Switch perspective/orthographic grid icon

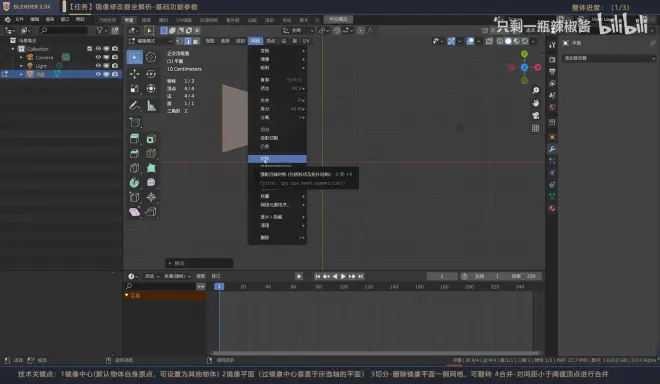coord(535,128)
